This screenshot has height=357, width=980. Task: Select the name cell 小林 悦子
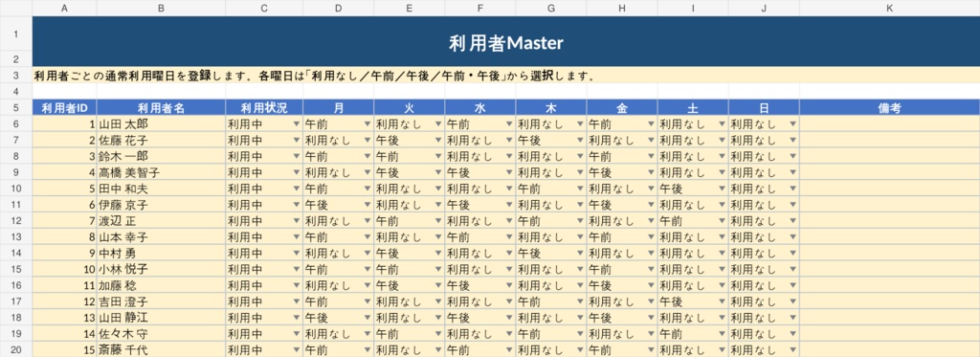click(161, 270)
